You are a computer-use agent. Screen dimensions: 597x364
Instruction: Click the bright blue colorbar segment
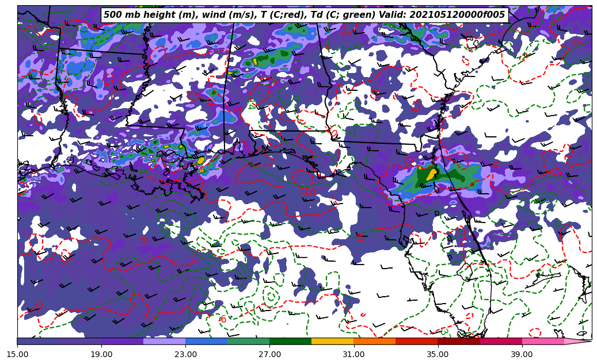coord(206,341)
